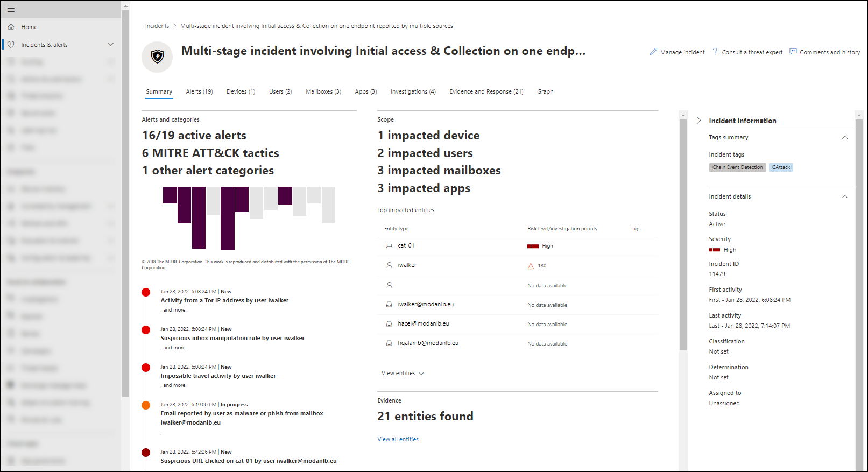Click red dot for inbox manipulation alert
Viewport: 868px width, 472px height.
point(146,330)
